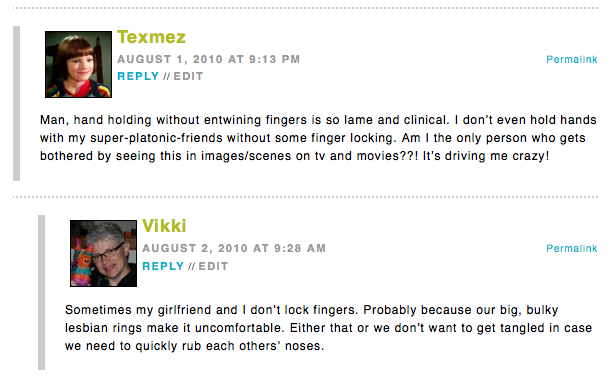Click the colorful piñata in Vikki's avatar
The width and height of the screenshot is (614, 378).
coord(82,262)
